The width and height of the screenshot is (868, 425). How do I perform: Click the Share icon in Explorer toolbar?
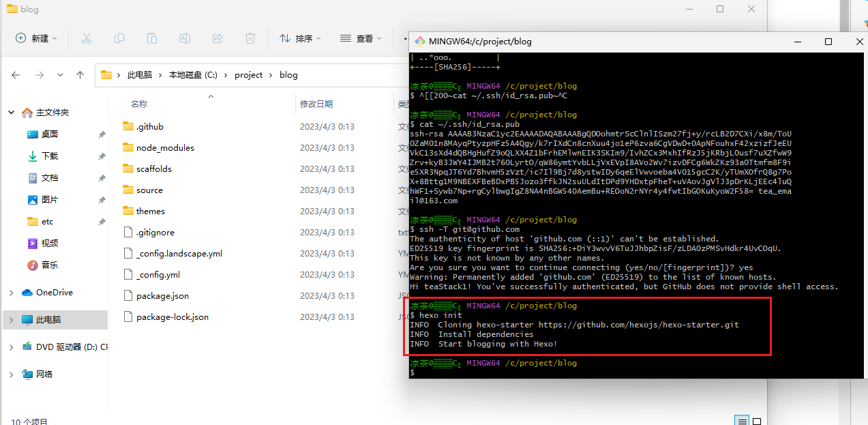pyautogui.click(x=218, y=38)
